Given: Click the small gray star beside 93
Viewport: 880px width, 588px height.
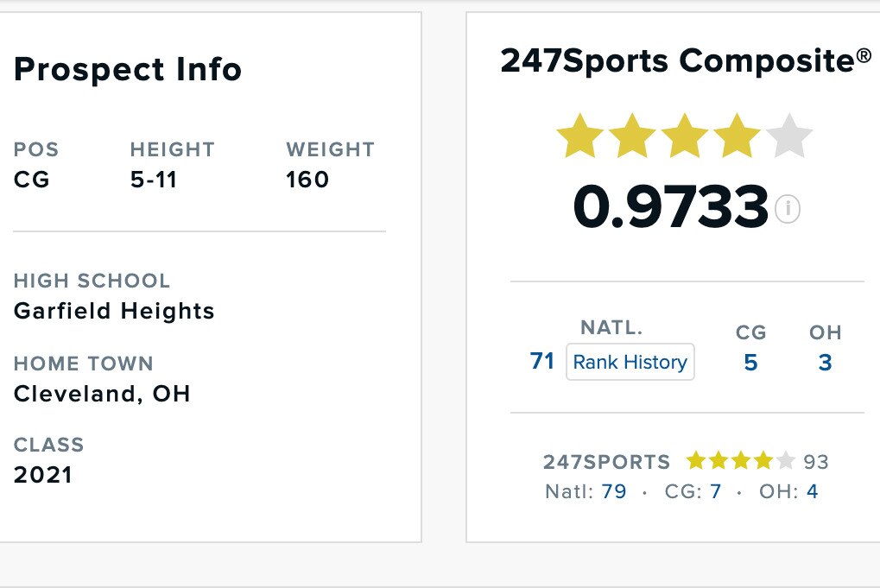Looking at the screenshot, I should click(x=785, y=461).
